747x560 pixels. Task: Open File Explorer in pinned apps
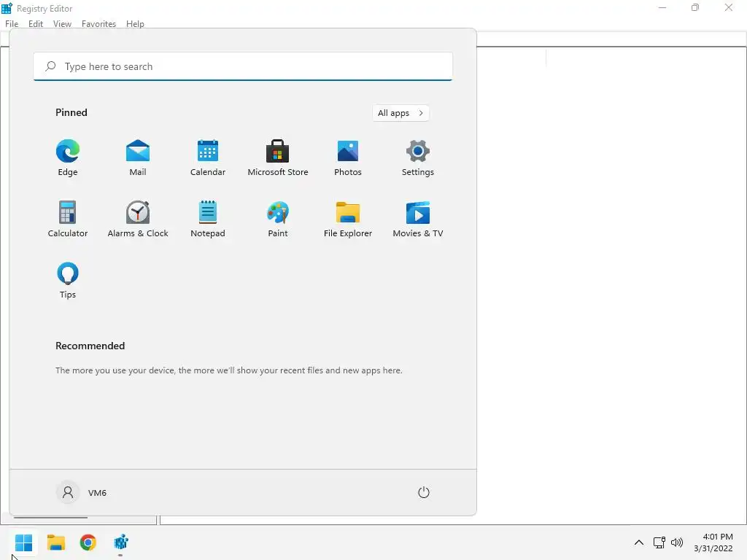[x=348, y=219]
